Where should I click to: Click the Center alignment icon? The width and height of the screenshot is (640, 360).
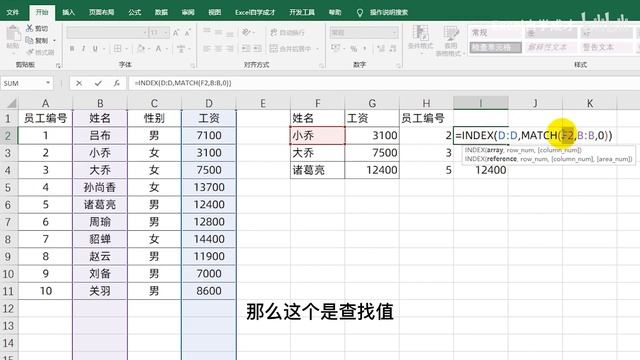218,49
